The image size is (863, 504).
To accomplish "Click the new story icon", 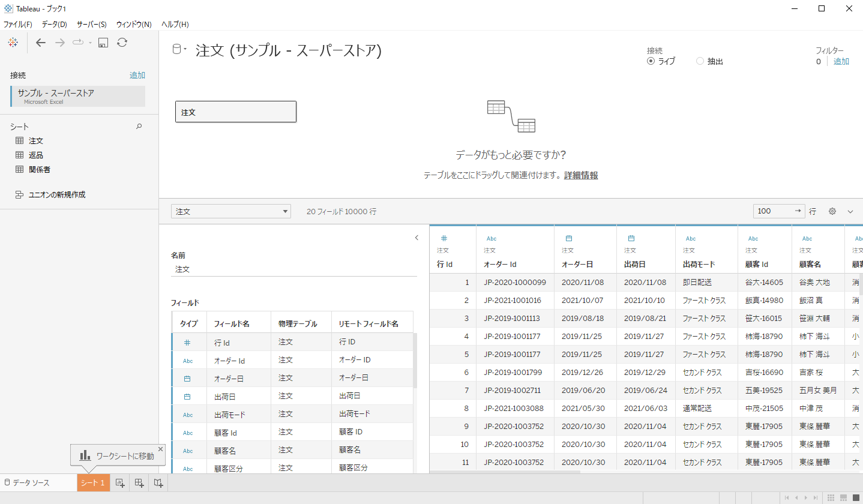I will tap(158, 483).
